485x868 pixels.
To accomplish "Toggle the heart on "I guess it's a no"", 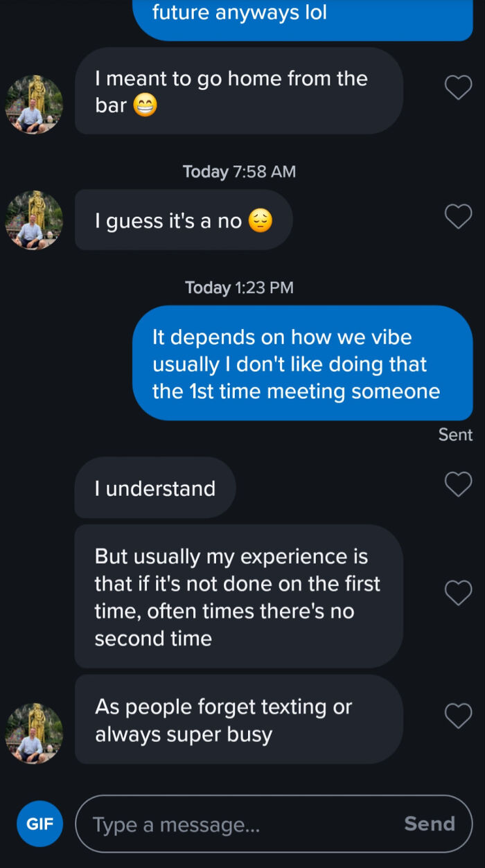I will pos(458,216).
